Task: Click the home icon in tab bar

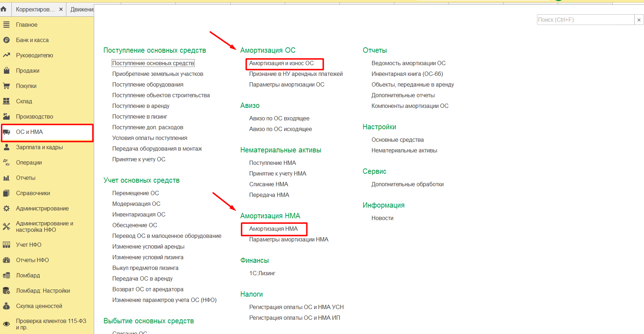Action: point(4,9)
